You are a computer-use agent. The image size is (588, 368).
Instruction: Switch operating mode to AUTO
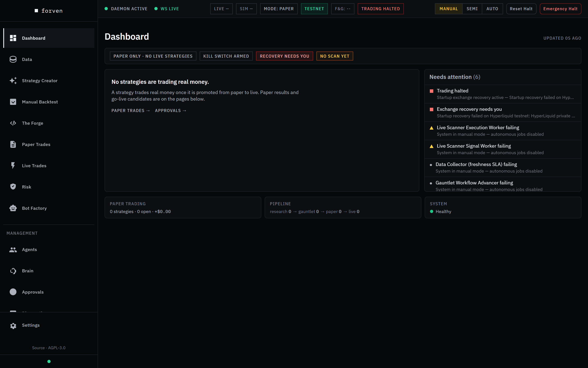pyautogui.click(x=492, y=9)
